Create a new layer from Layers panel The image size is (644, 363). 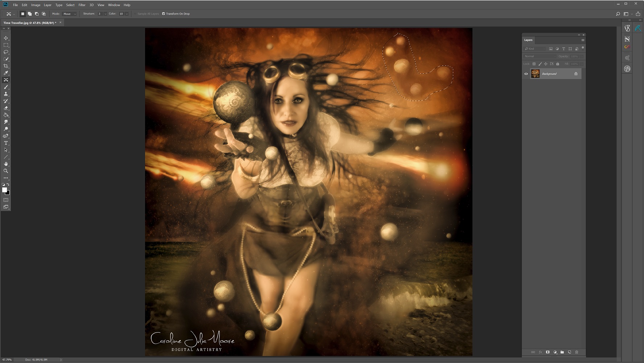569,352
